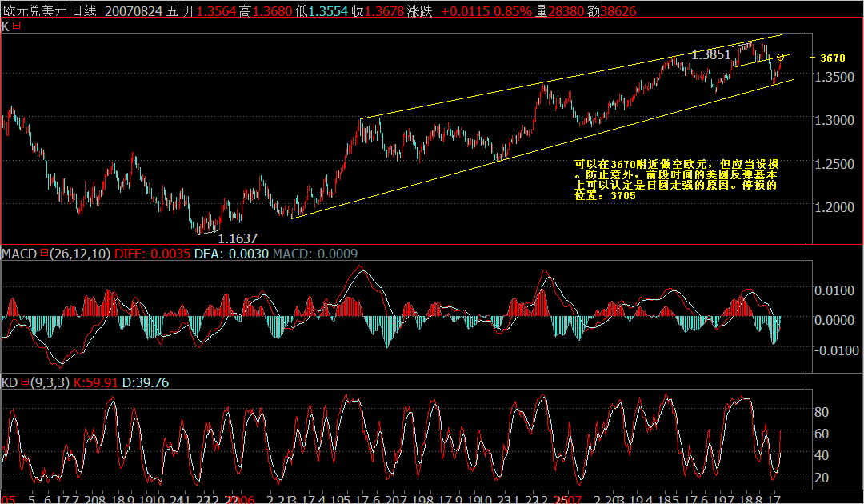
Task: Click the yellow Chinese annotation text block
Action: point(676,179)
